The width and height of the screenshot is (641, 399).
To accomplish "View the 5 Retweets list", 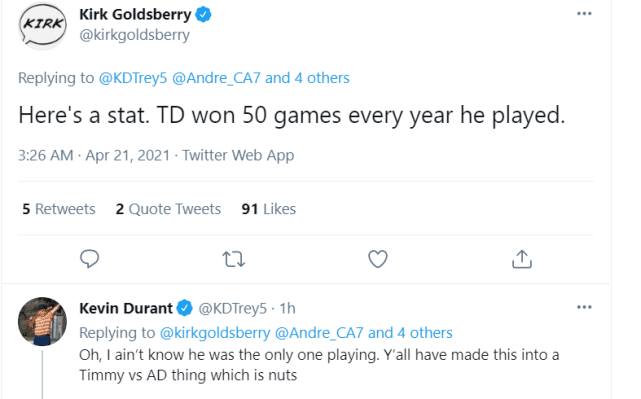I will (x=58, y=209).
